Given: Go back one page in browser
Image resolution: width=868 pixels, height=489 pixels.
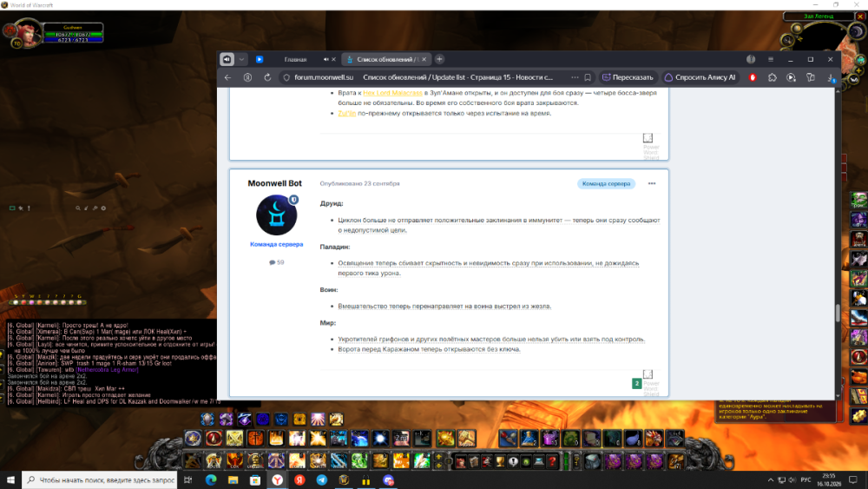Looking at the screenshot, I should coord(228,77).
